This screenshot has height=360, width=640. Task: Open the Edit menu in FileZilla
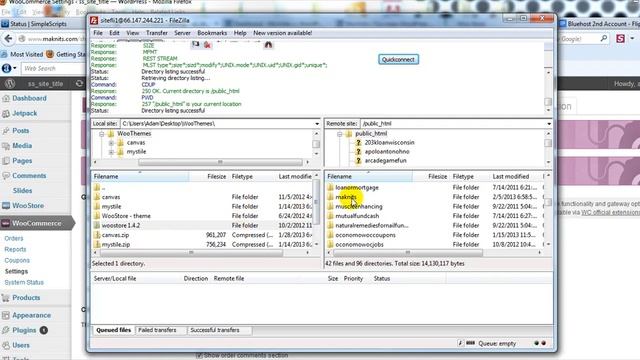click(x=114, y=33)
